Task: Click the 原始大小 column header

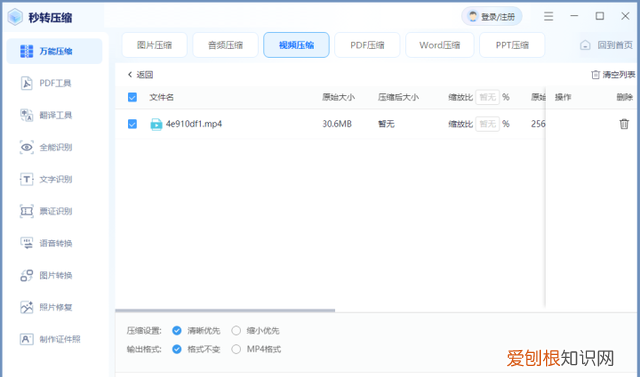Action: click(x=338, y=97)
